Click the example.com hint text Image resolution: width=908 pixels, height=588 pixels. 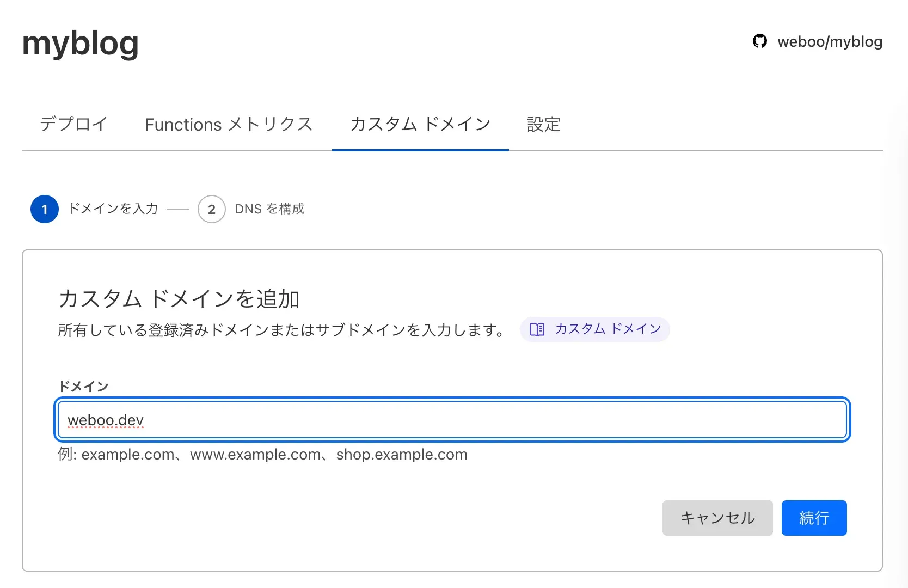262,455
